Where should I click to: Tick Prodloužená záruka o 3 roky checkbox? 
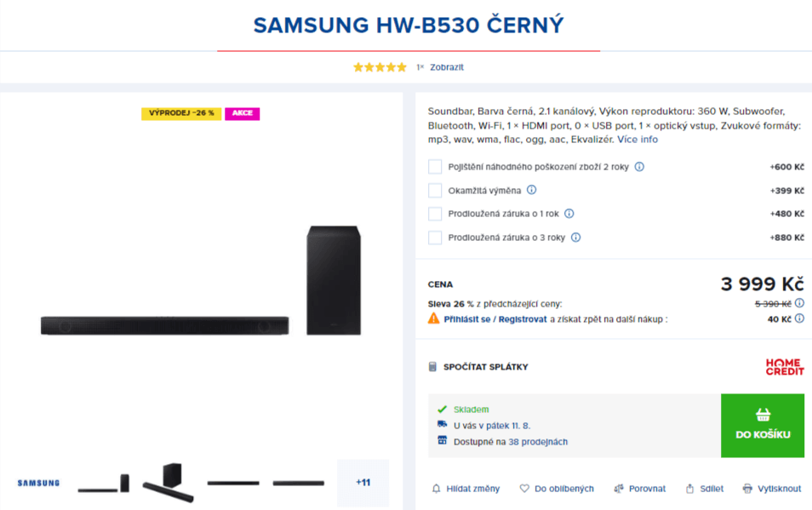(x=435, y=238)
